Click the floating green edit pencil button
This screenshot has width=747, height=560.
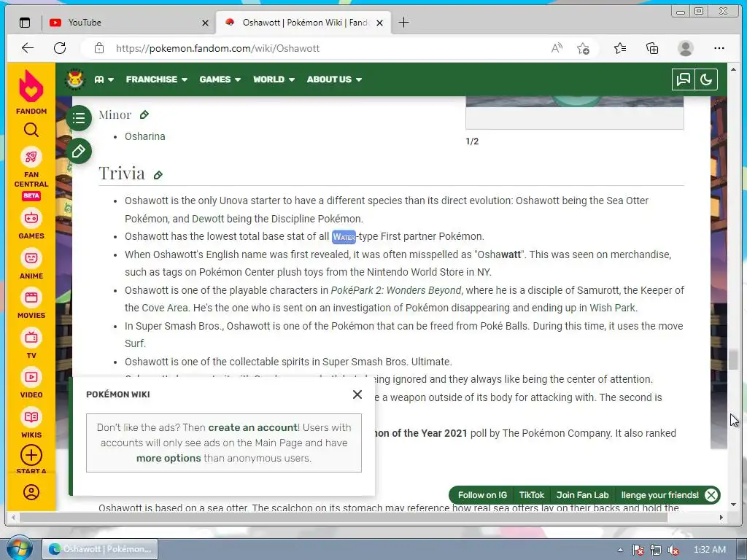(79, 152)
